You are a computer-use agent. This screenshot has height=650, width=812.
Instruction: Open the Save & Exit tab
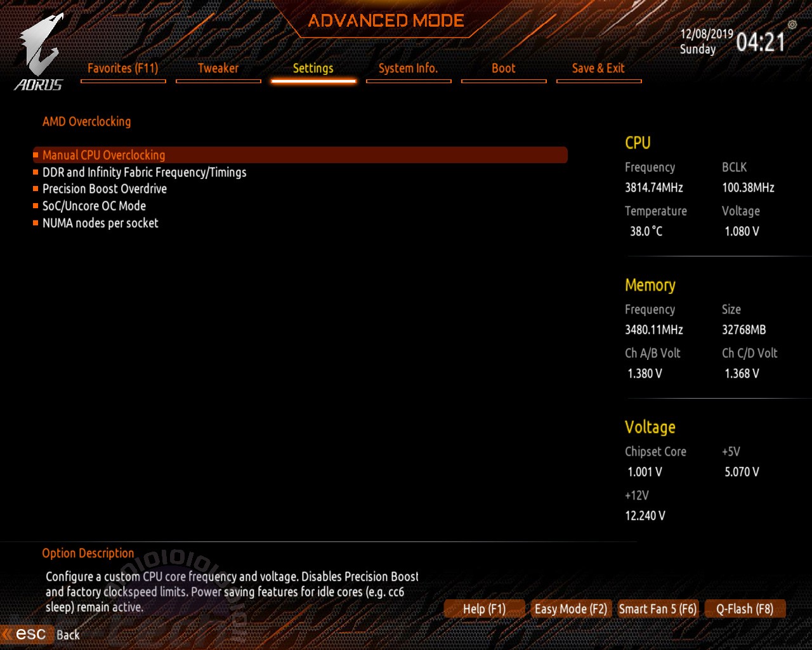(599, 69)
